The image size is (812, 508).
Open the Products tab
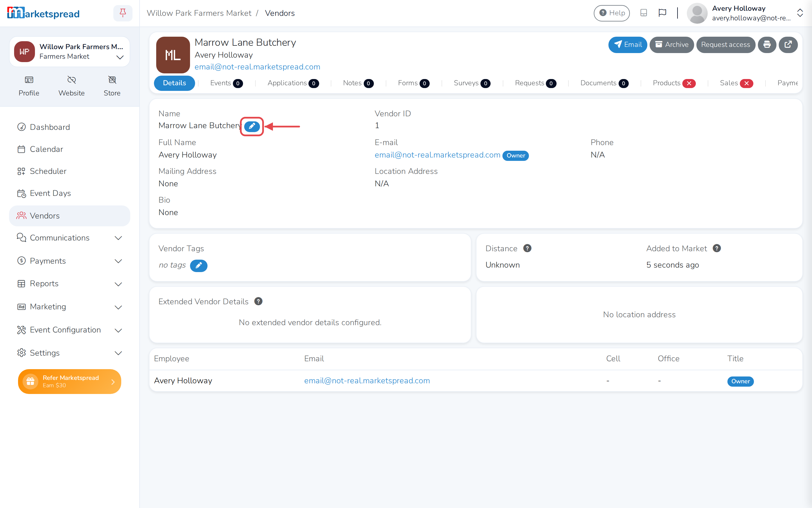coord(674,83)
